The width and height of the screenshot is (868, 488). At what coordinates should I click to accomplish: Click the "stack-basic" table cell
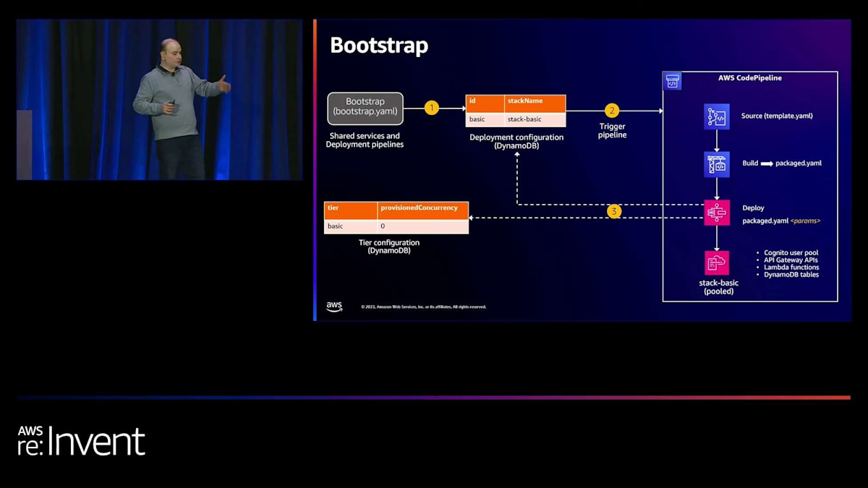(x=535, y=119)
